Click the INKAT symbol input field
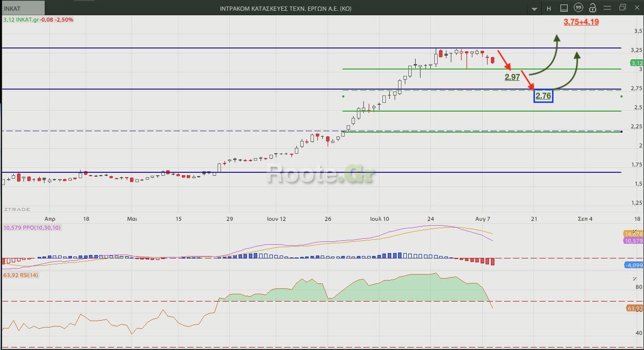Image resolution: width=644 pixels, height=350 pixels. tap(22, 8)
